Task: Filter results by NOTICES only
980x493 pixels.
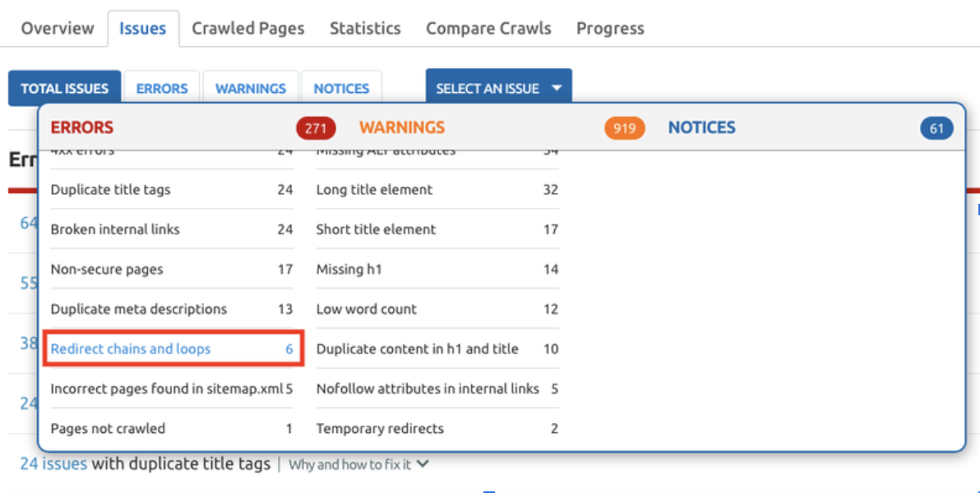Action: point(341,88)
